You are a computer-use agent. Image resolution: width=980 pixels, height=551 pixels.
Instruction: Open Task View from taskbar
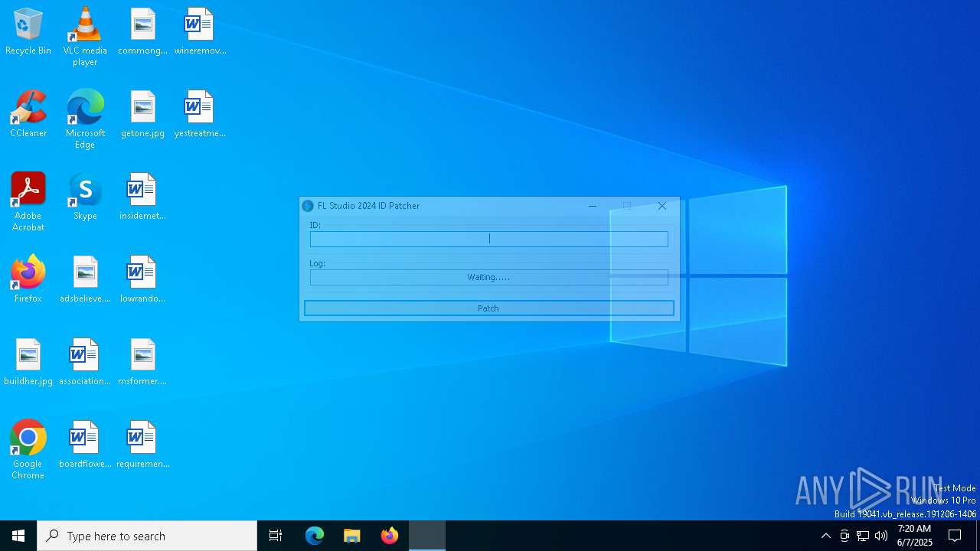coord(276,536)
